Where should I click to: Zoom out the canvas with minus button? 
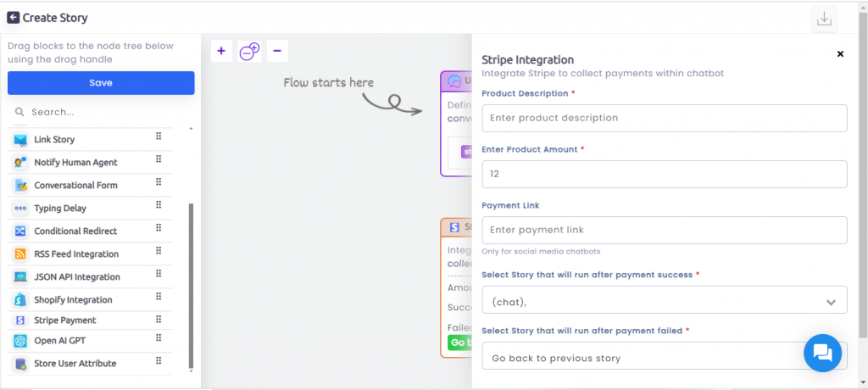(x=277, y=51)
